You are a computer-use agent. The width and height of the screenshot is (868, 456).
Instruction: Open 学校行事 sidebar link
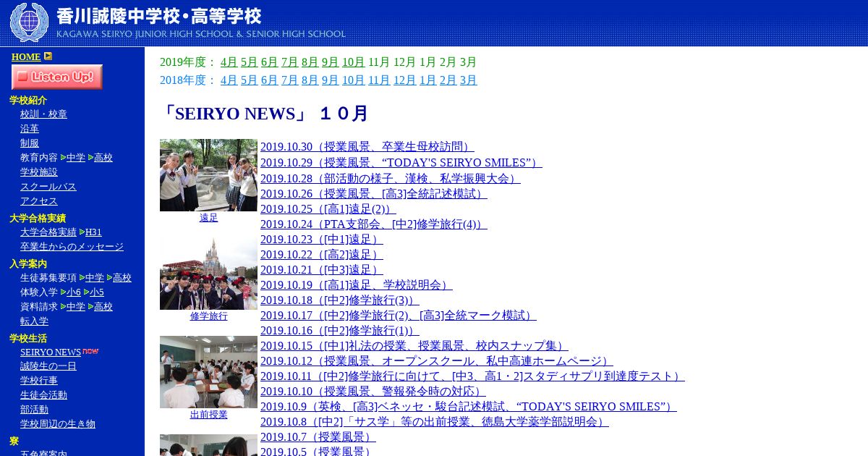(x=39, y=381)
